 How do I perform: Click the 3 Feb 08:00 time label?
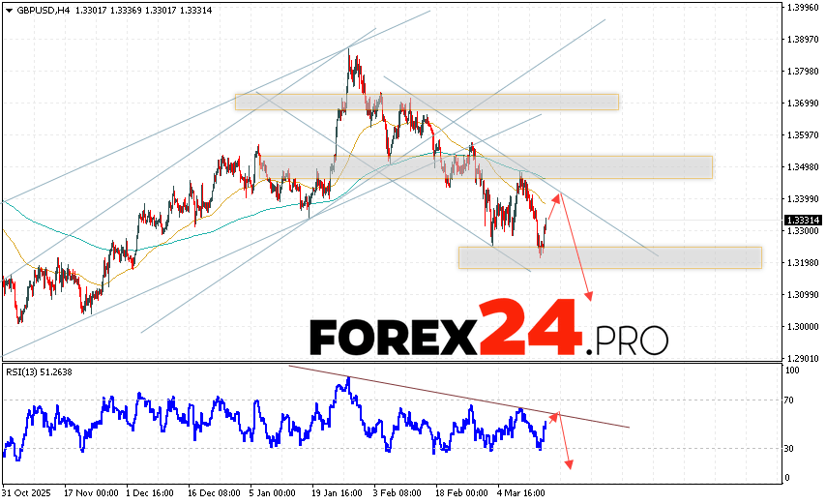[x=398, y=493]
